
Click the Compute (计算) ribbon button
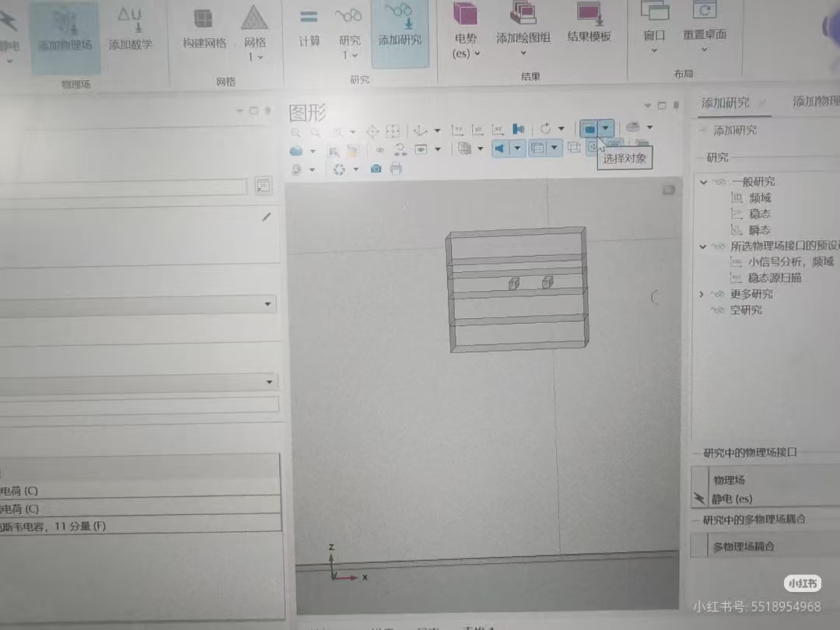pos(309,28)
